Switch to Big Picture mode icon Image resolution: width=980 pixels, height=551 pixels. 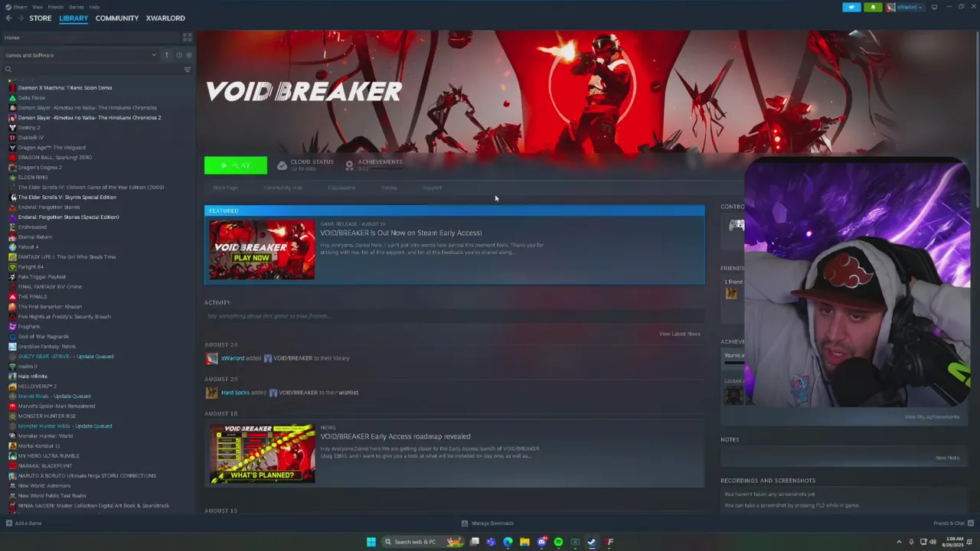pyautogui.click(x=934, y=7)
